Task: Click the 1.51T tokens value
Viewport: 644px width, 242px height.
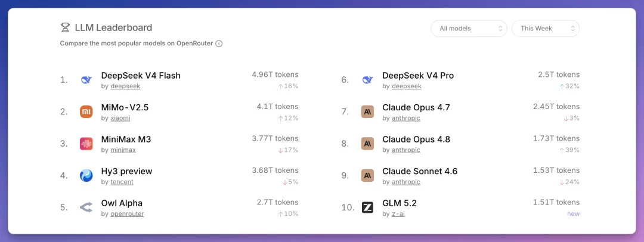Action: coord(556,202)
